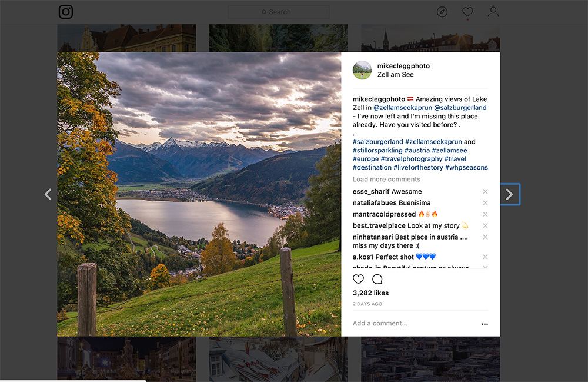Dismiss the a.kos1 comment with its X icon
Screen dimensions: 588x382
(x=485, y=257)
